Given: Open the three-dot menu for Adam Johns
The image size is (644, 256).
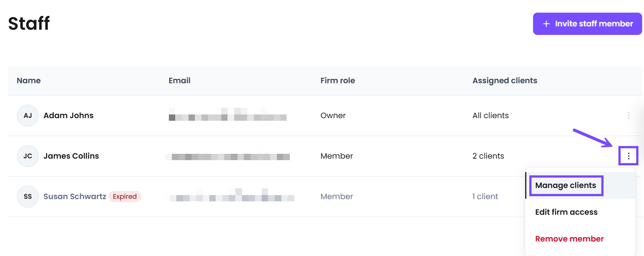Looking at the screenshot, I should click(628, 116).
